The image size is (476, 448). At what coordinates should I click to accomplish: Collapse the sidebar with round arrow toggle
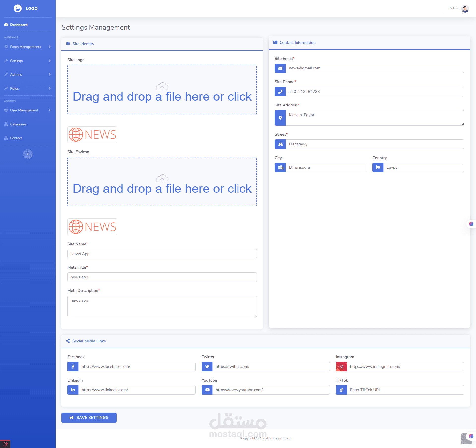28,154
